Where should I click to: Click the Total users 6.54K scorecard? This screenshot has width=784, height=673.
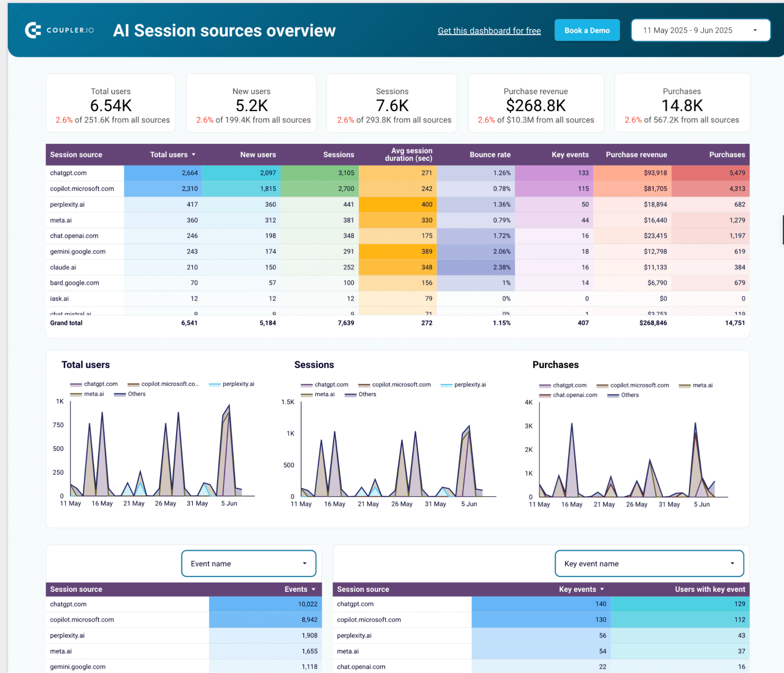click(111, 103)
